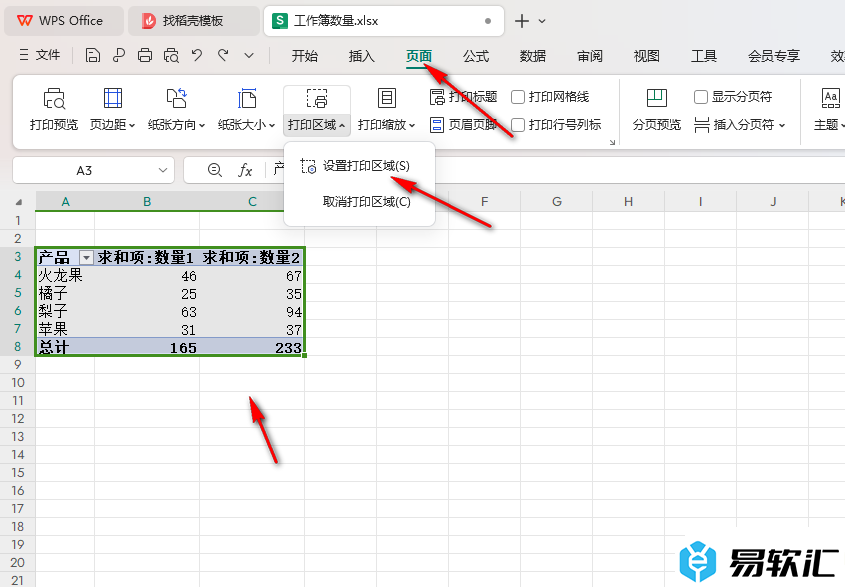Image resolution: width=845 pixels, height=587 pixels.
Task: Switch to the 视图 ribbon tab
Action: pyautogui.click(x=646, y=56)
